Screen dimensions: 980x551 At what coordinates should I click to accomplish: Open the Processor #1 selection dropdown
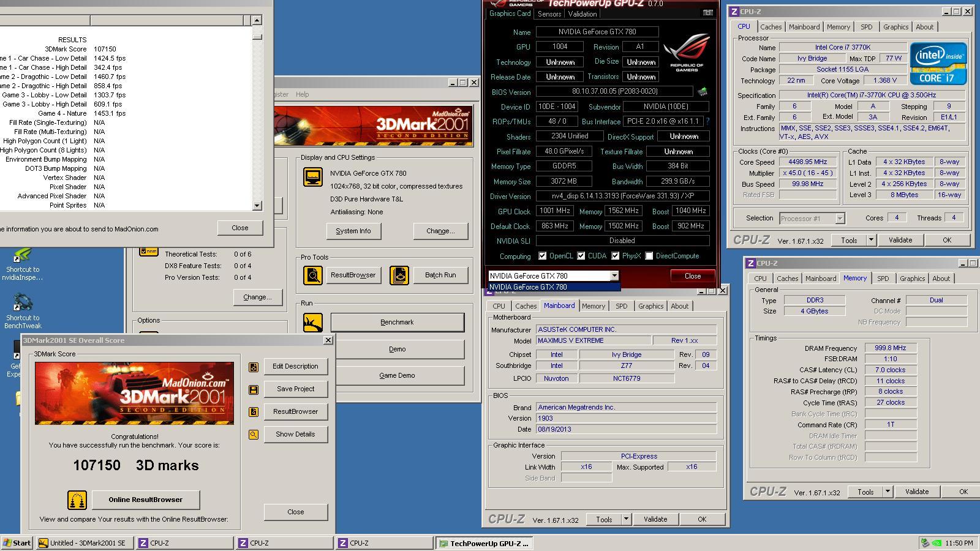click(x=840, y=219)
